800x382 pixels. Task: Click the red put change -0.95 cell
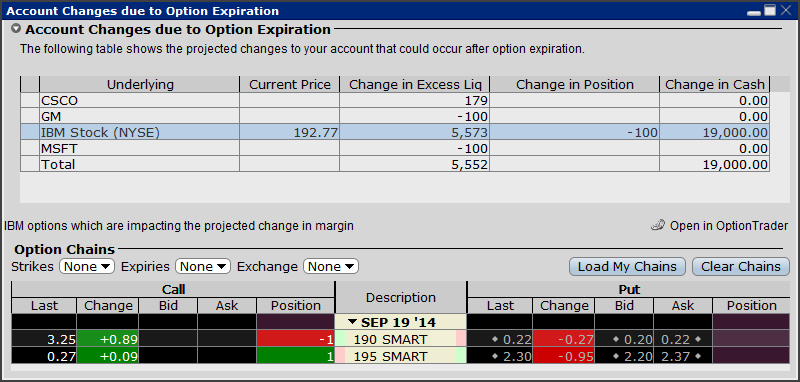tap(563, 356)
